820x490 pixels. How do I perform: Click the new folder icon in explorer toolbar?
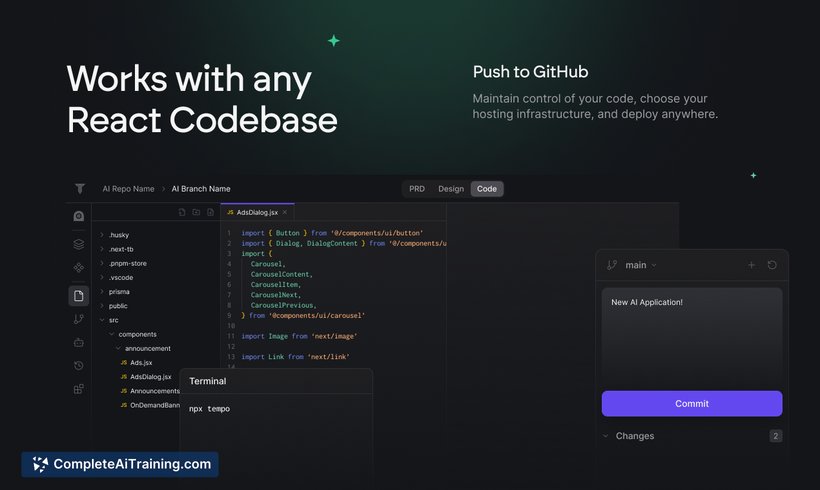(196, 212)
